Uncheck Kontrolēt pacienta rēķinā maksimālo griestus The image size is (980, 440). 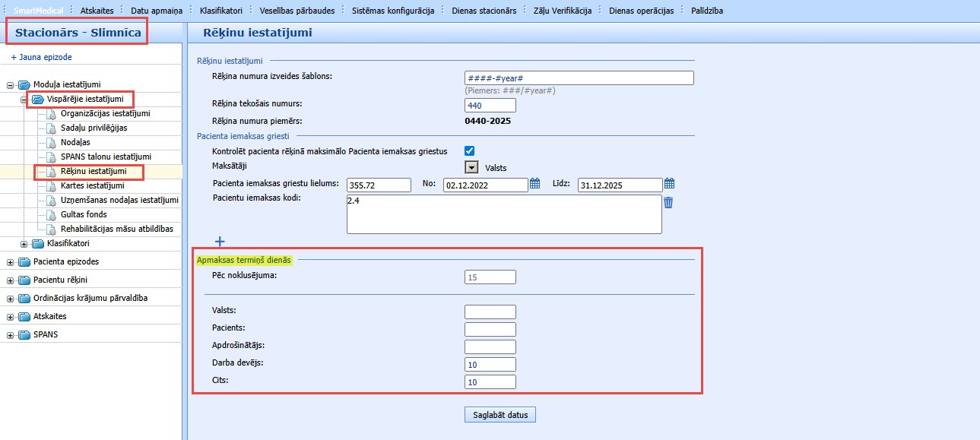pyautogui.click(x=470, y=151)
